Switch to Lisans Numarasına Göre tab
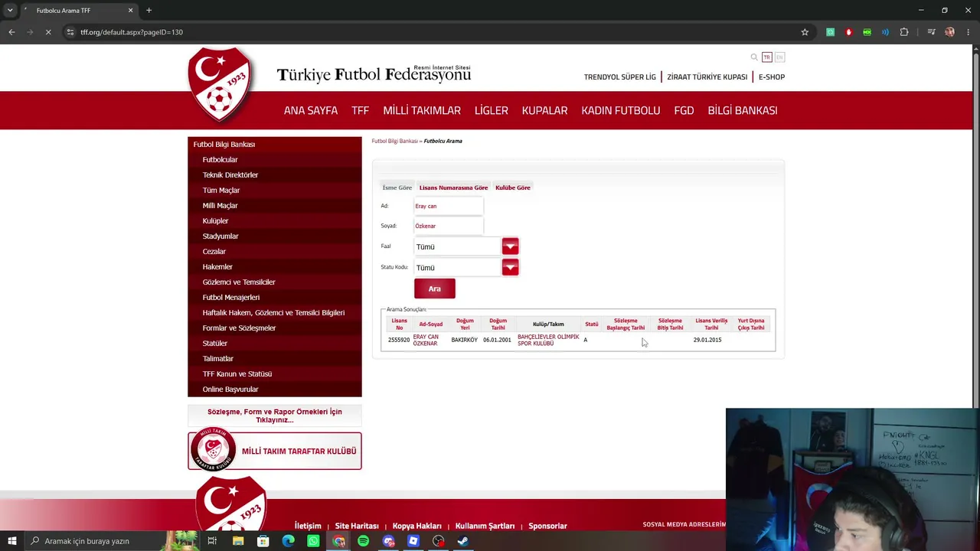The height and width of the screenshot is (551, 980). (453, 187)
